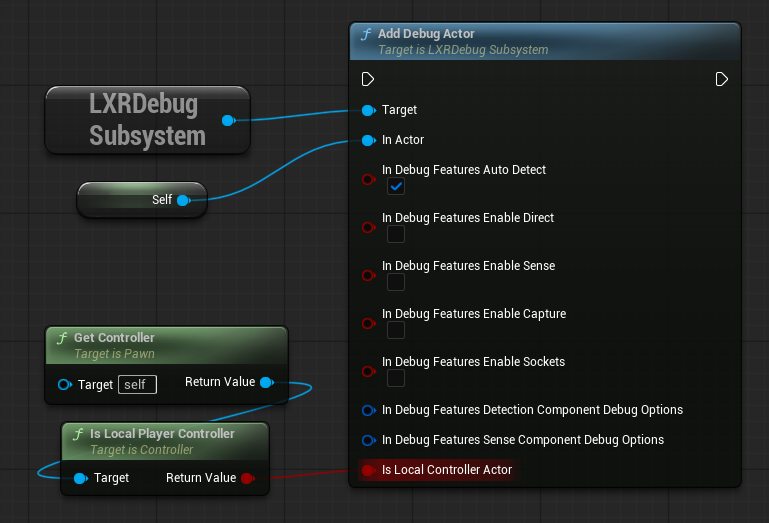The height and width of the screenshot is (523, 769).
Task: Enable In Debug Features Enable Sense checkbox
Action: [396, 283]
